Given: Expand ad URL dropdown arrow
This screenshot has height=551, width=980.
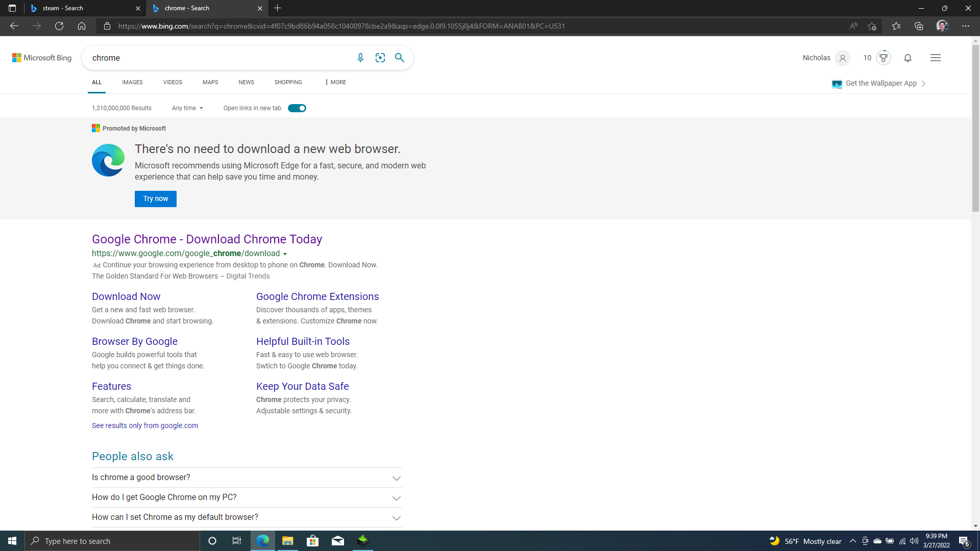Looking at the screenshot, I should [285, 254].
